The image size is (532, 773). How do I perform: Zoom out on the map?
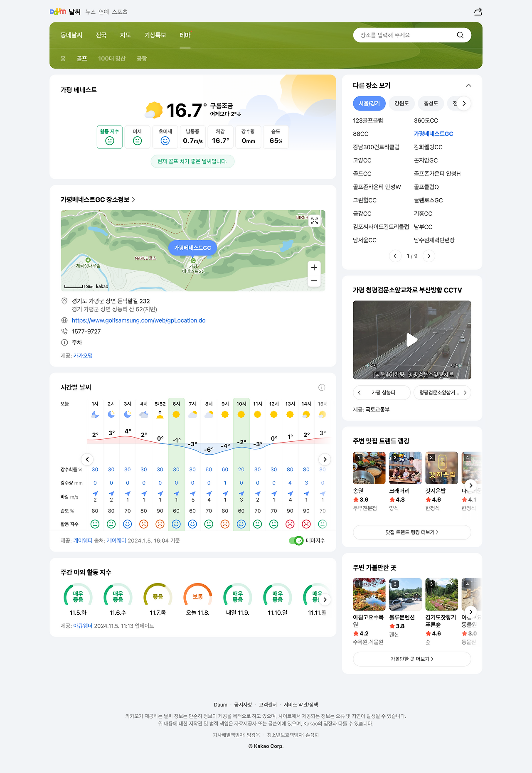314,281
